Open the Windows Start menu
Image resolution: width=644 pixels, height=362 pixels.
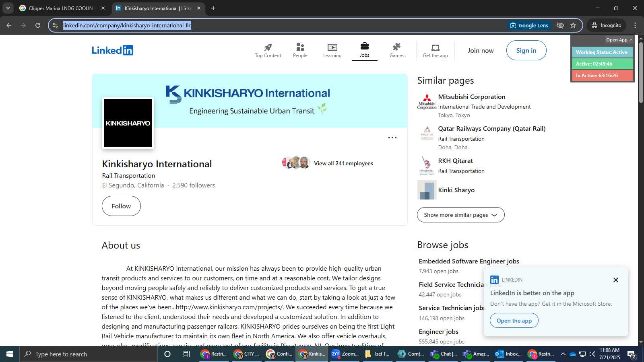10,354
